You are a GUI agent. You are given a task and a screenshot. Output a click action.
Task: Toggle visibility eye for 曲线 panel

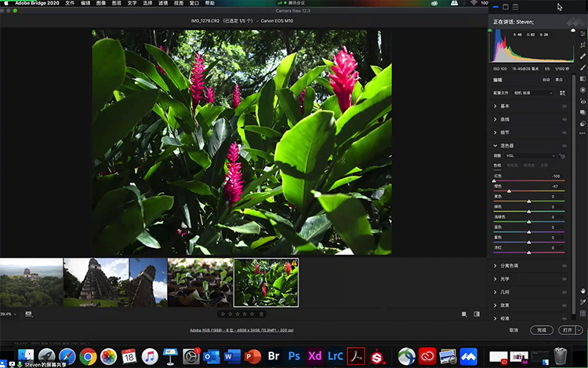564,119
